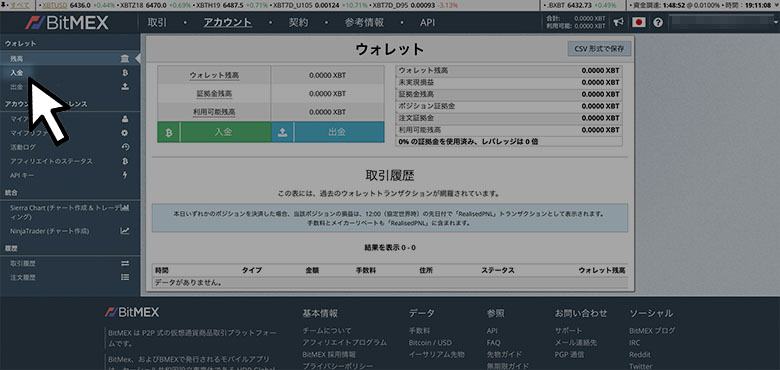
Task: Open footer link PGP 通信
Action: pyautogui.click(x=570, y=355)
